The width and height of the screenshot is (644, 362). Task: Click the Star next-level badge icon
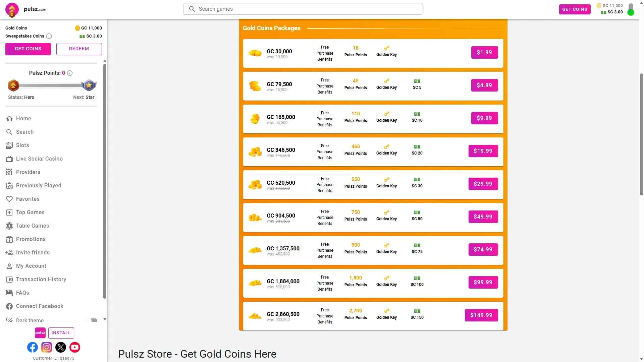tap(89, 85)
